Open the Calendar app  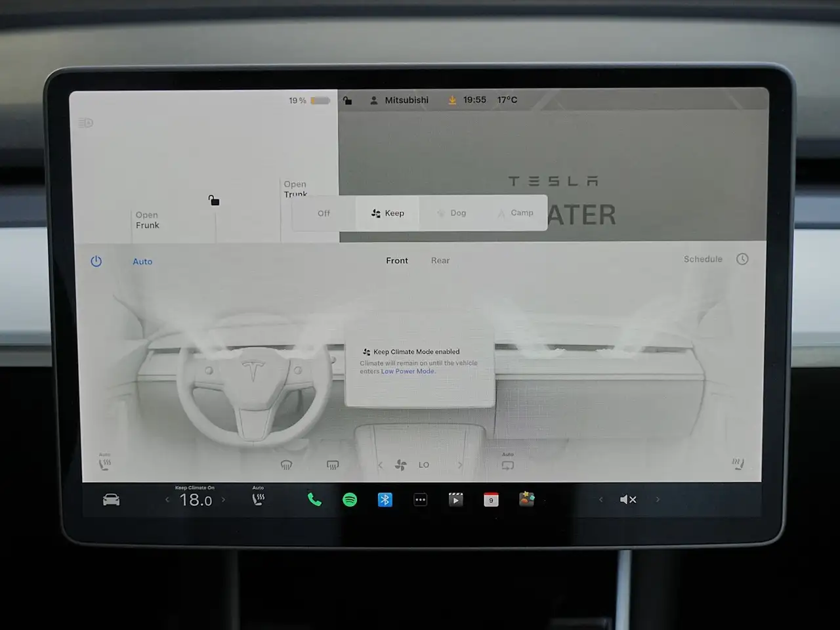click(491, 500)
